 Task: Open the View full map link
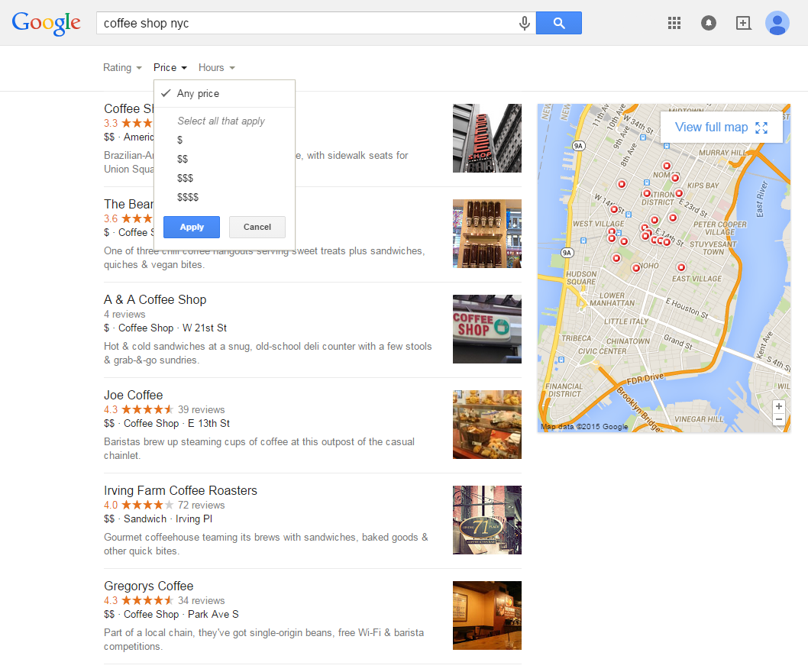722,128
